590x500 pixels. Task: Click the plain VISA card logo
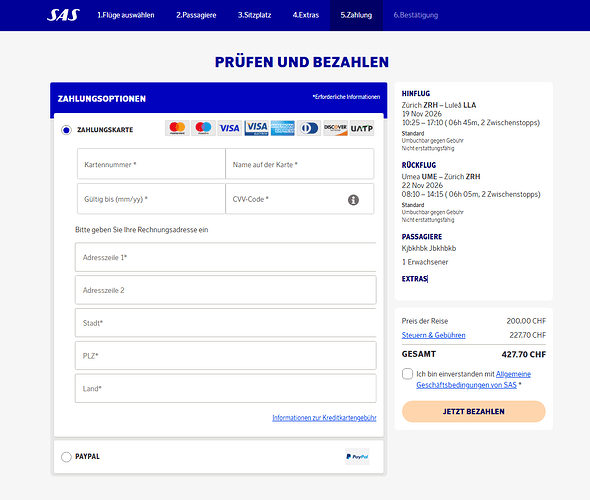click(230, 128)
